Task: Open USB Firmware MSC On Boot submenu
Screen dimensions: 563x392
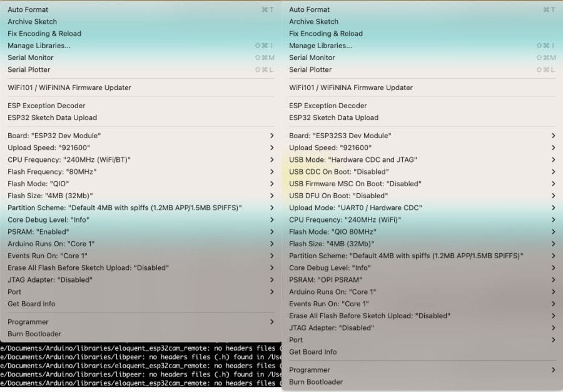Action: (422, 184)
